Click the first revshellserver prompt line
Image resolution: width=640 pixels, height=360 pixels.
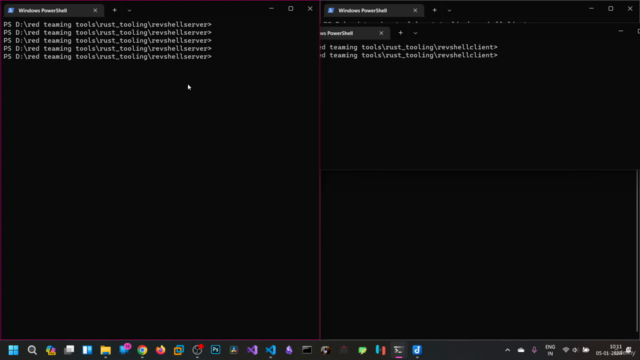(x=107, y=24)
